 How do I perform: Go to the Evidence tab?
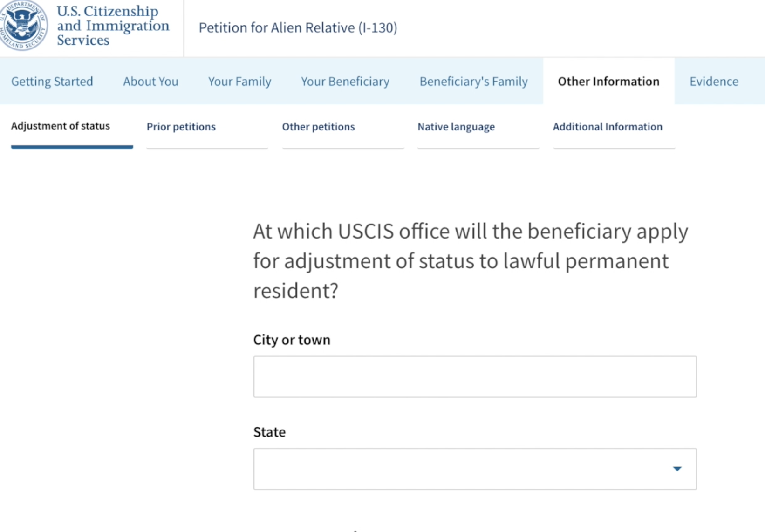click(x=714, y=81)
